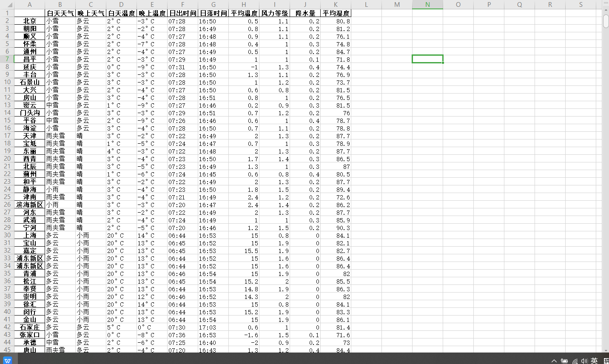Click average humidity 76 for 门头沟

click(336, 113)
